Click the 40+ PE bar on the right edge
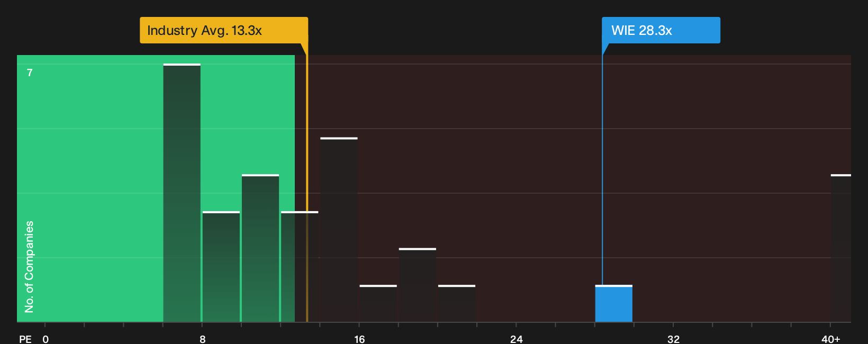 [x=840, y=248]
